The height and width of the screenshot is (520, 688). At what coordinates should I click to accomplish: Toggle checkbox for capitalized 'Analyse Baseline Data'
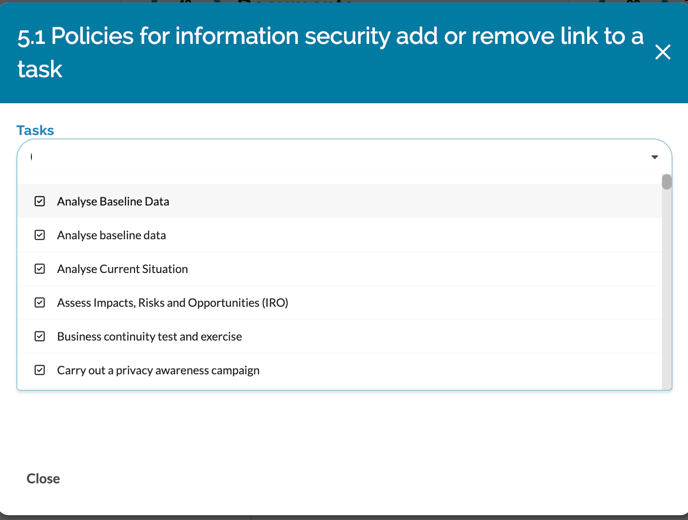click(40, 201)
